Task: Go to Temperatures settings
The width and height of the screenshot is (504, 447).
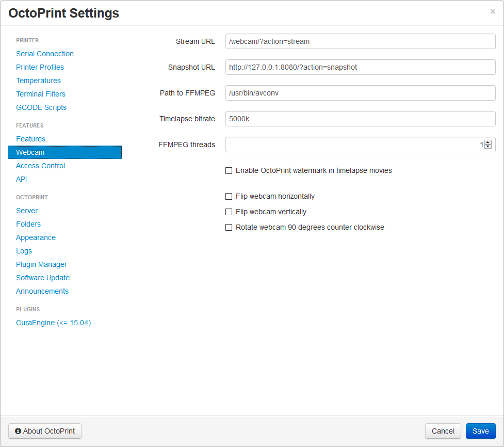Action: pos(38,81)
